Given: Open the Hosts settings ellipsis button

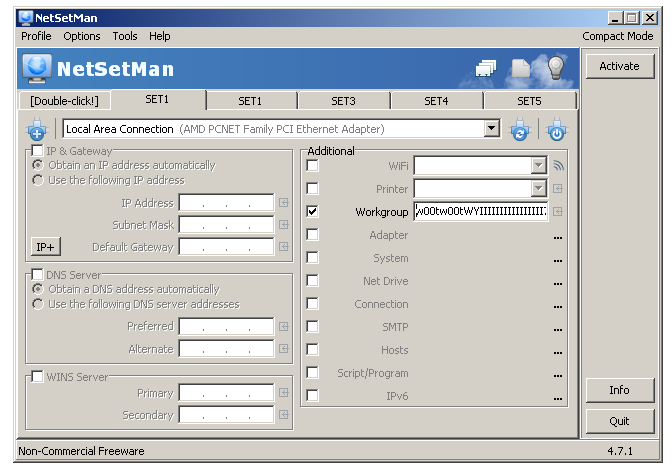Looking at the screenshot, I should (558, 351).
